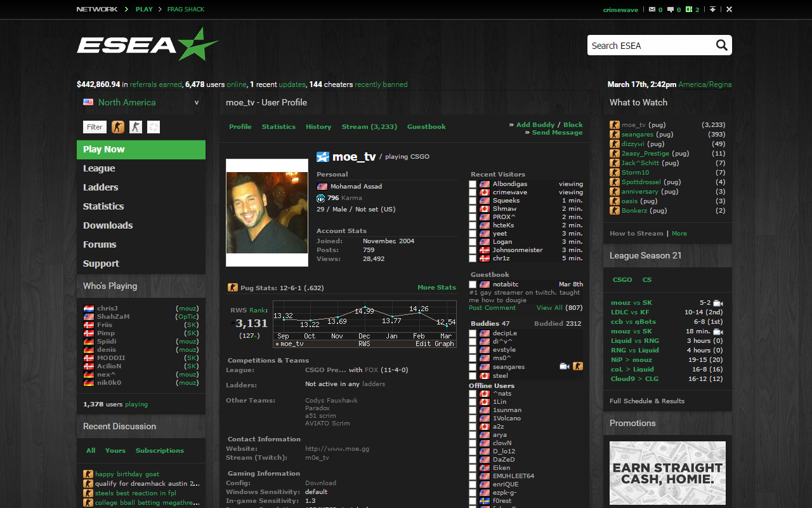Click the Search ESEA input field
Viewport: 812px width, 508px height.
651,45
